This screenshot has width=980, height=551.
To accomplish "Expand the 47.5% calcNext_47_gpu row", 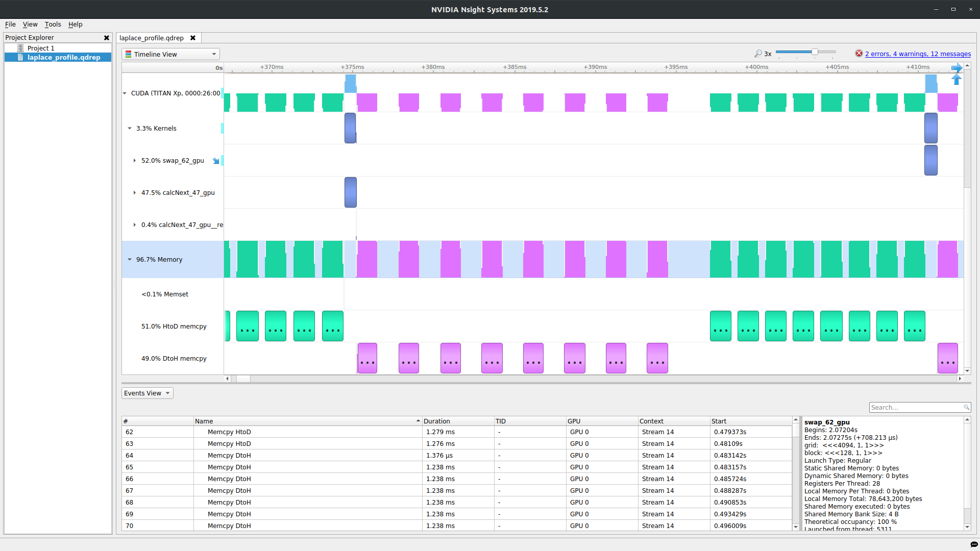I will click(x=135, y=193).
